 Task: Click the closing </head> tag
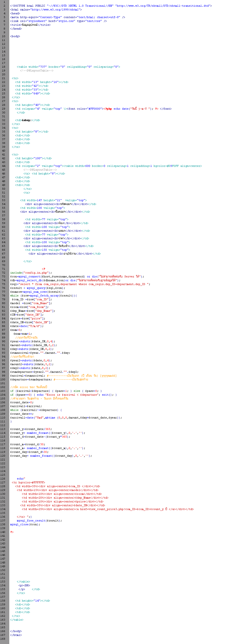pos(16,29)
